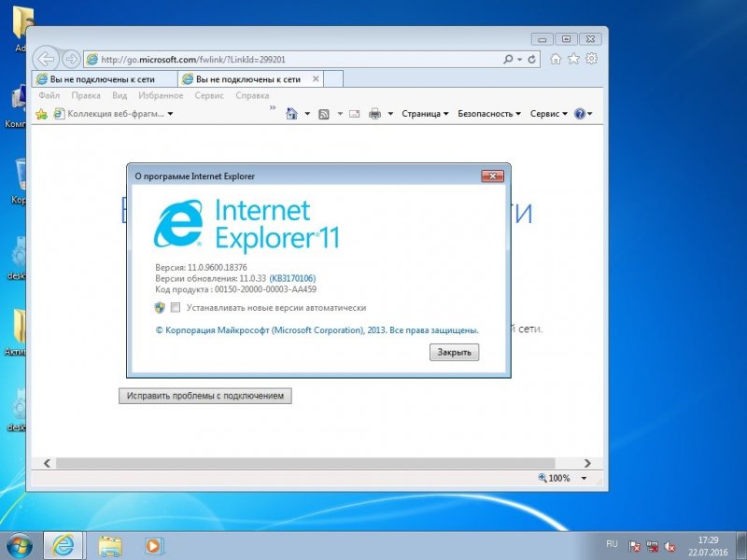
Task: Open the Windows Start button
Action: point(19,546)
